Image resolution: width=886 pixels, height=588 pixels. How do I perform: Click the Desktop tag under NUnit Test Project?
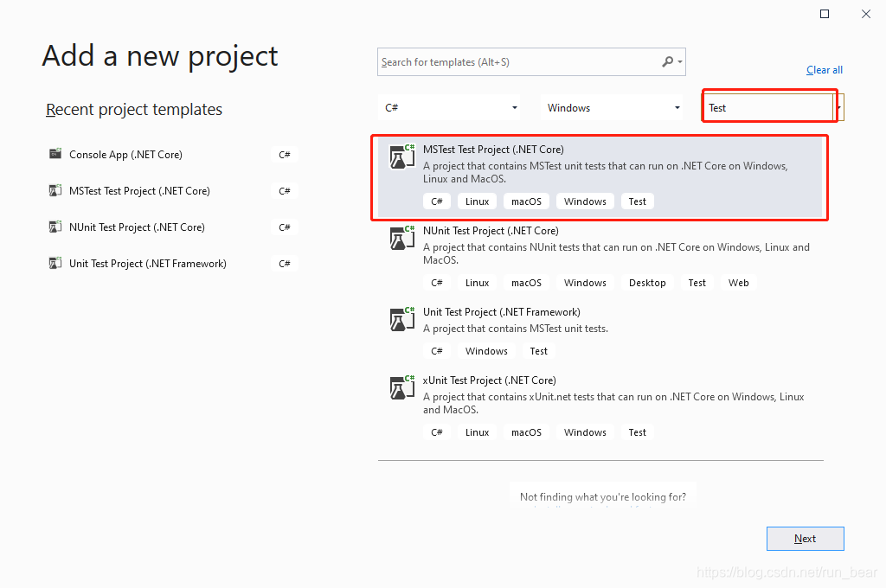pyautogui.click(x=647, y=283)
